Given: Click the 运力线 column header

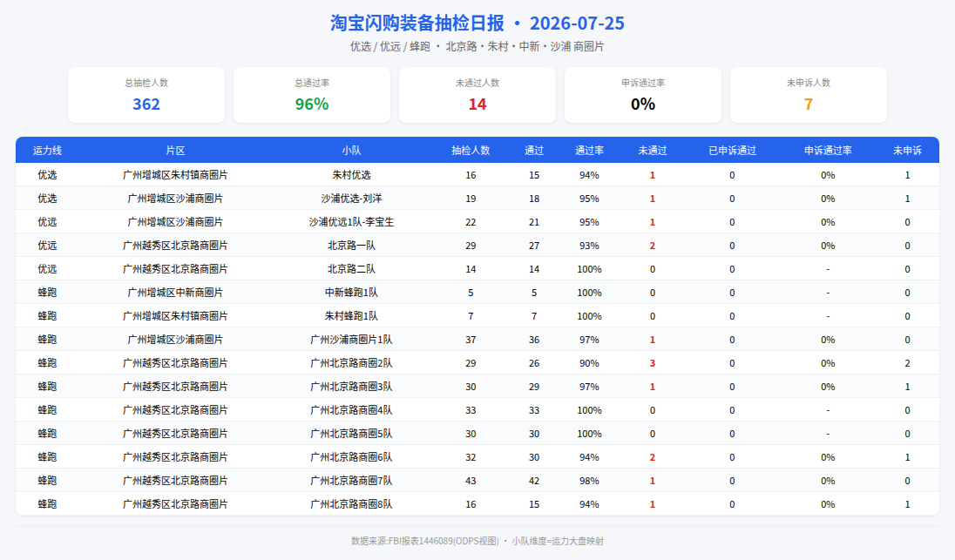Looking at the screenshot, I should coord(47,151).
